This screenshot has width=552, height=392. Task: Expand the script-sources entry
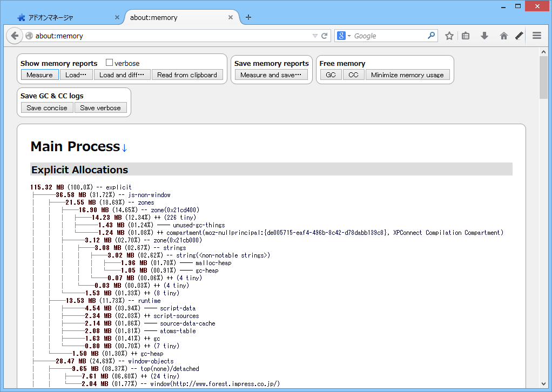pyautogui.click(x=142, y=316)
